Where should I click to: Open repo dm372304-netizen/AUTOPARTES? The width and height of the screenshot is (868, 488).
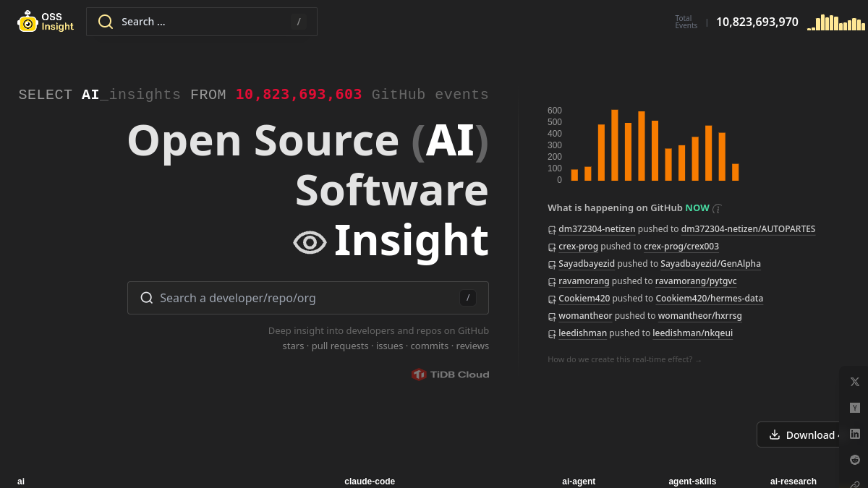click(x=748, y=229)
